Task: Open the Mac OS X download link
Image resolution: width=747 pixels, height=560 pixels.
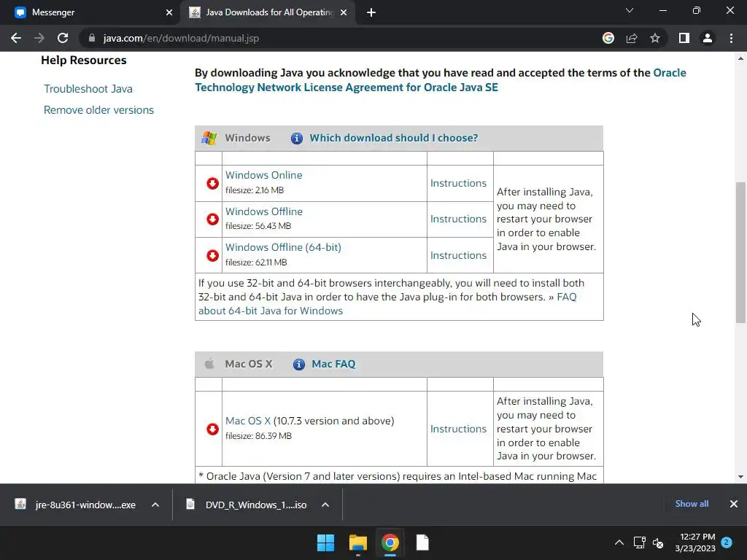Action: click(x=248, y=421)
